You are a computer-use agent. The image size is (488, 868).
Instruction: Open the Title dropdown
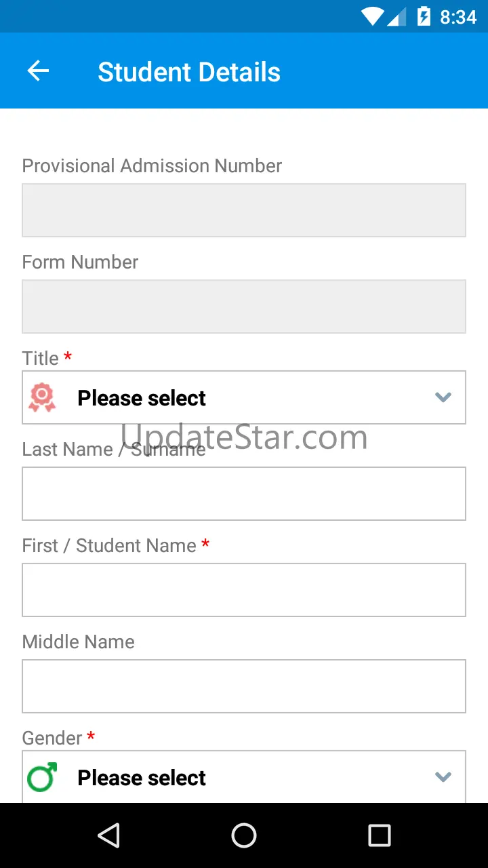[x=244, y=397]
